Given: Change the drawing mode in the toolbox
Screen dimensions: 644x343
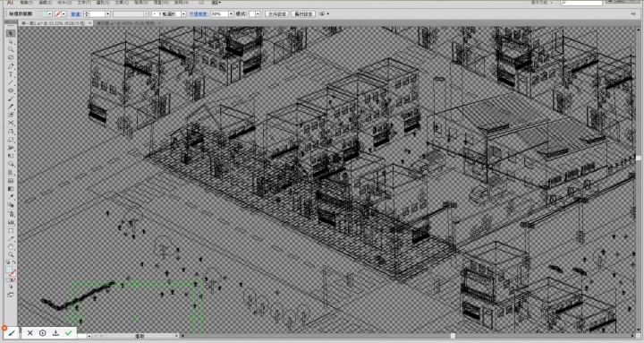Looking at the screenshot, I should 11,287.
